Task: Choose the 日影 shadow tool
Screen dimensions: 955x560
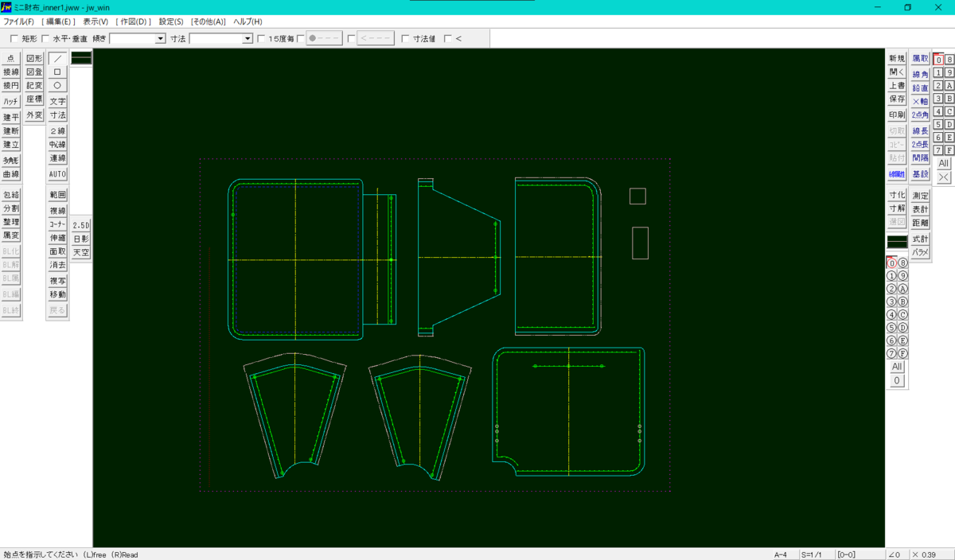Action: pos(81,239)
